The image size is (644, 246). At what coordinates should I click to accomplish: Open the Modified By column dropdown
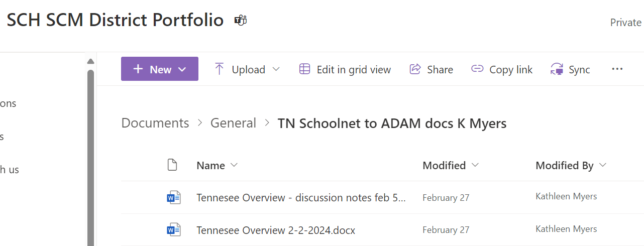pyautogui.click(x=603, y=165)
